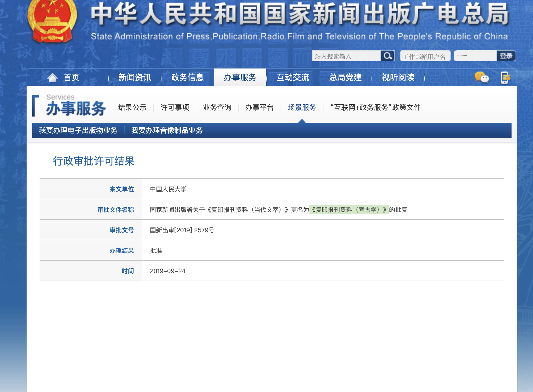Select the 场景服务 sub-tab
Viewport: 533px width, 392px height.
(302, 107)
